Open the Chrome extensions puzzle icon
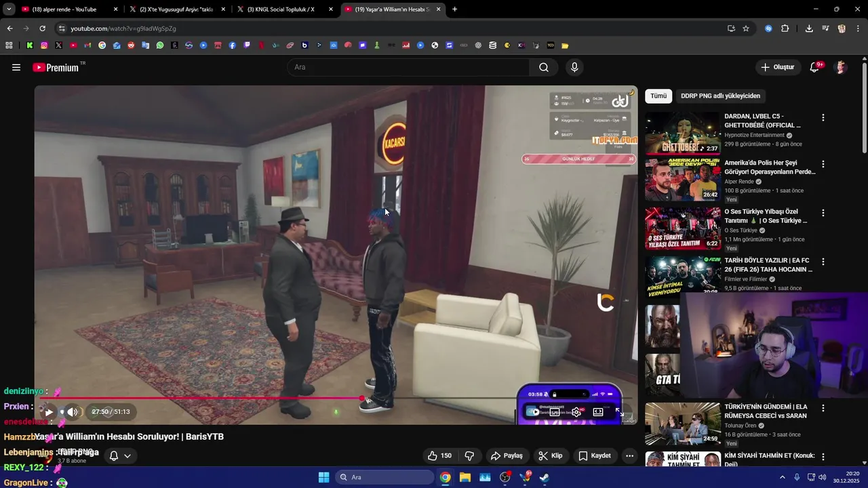 point(785,28)
